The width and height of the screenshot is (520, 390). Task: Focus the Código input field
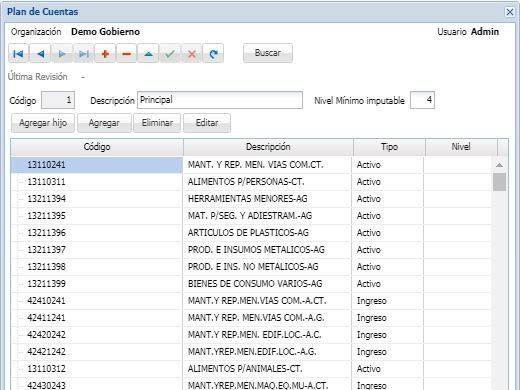click(58, 100)
